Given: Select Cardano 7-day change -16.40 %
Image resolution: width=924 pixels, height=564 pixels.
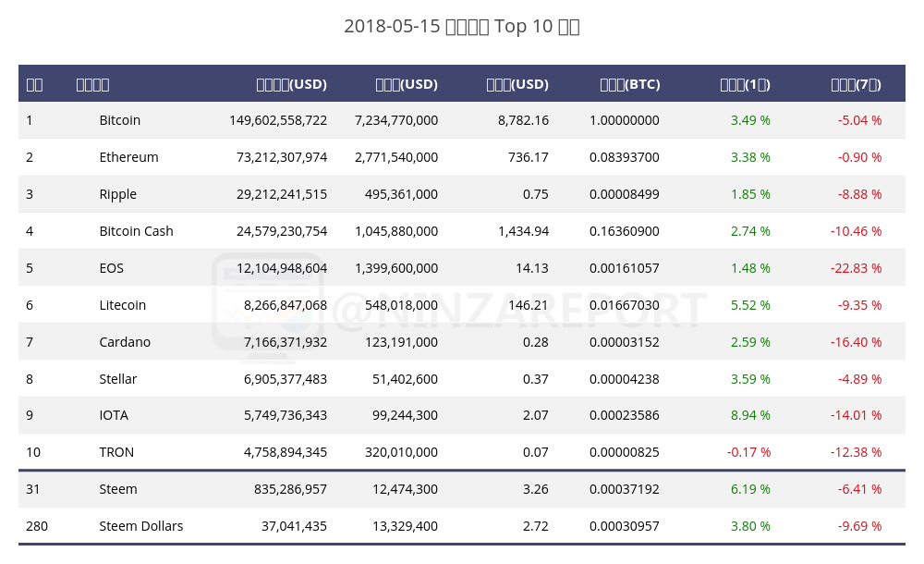Looking at the screenshot, I should (x=857, y=342).
